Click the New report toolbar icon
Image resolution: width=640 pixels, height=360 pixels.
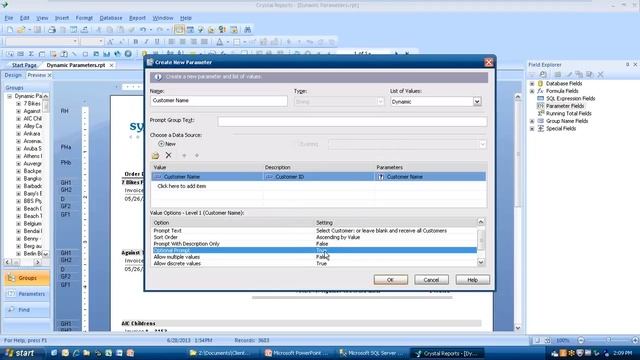click(10, 29)
